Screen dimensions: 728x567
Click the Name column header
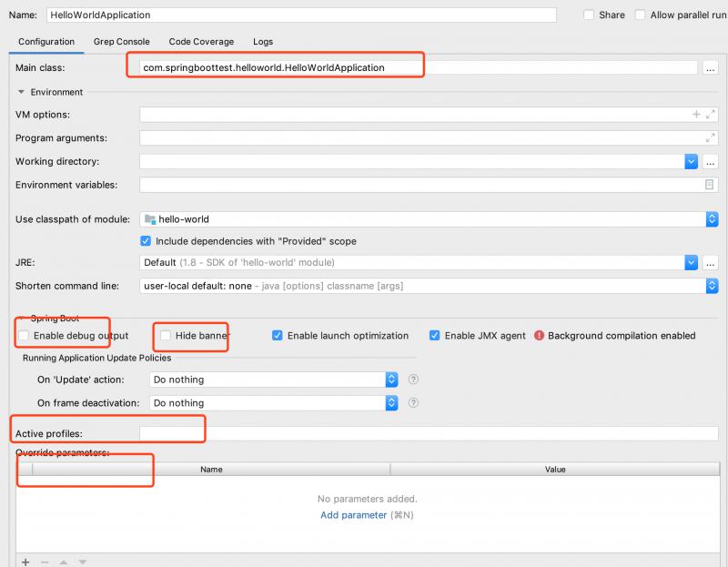pyautogui.click(x=211, y=470)
